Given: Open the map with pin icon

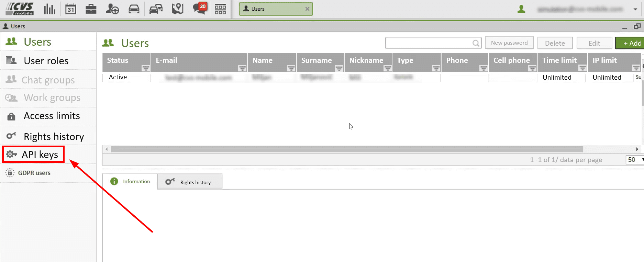Looking at the screenshot, I should tap(178, 9).
